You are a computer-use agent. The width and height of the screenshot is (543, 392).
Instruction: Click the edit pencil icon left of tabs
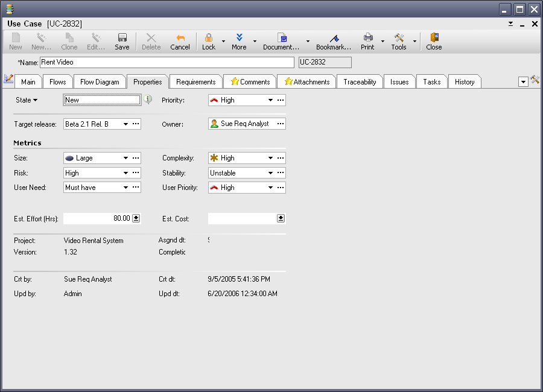click(8, 78)
